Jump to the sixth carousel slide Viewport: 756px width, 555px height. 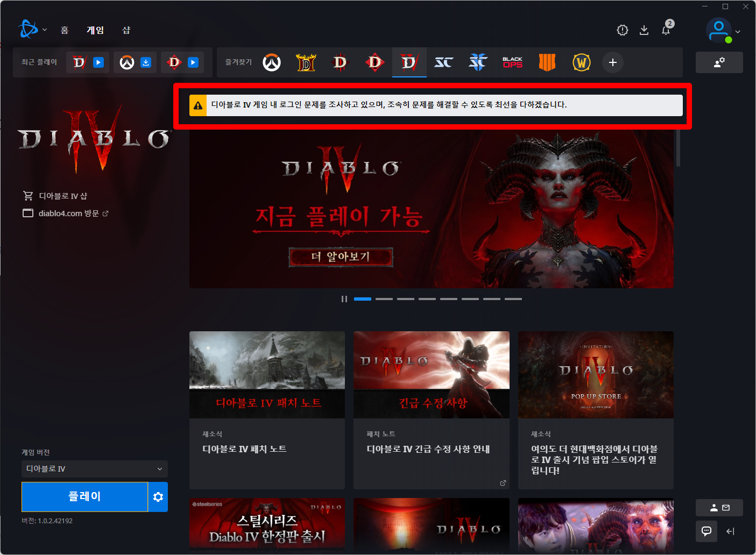click(470, 299)
